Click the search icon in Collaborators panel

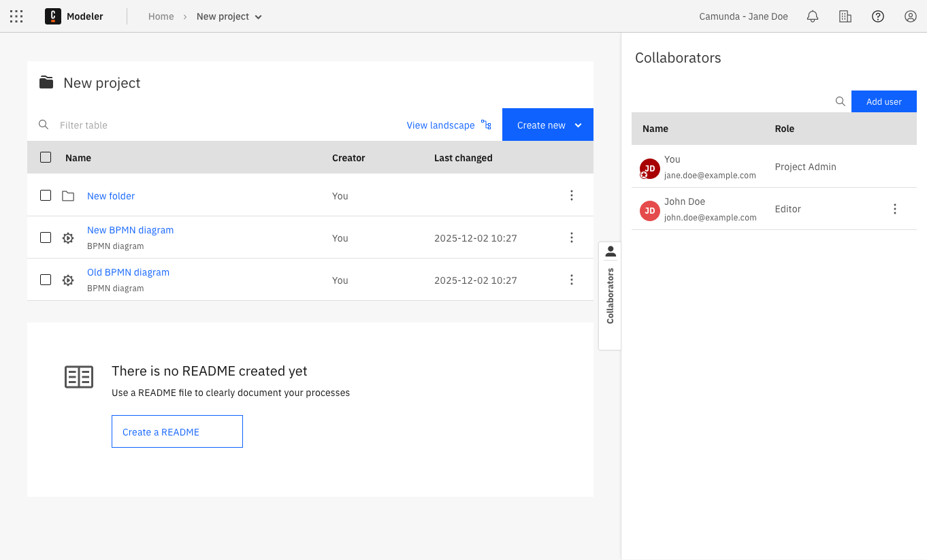840,101
